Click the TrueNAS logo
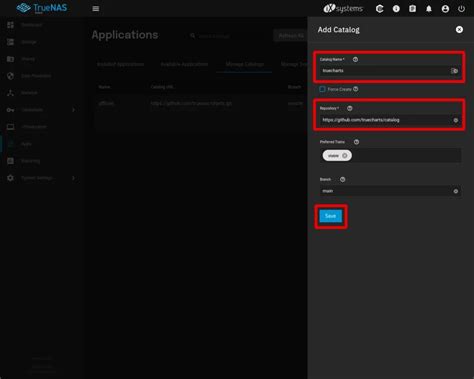Screen dimensions: 474x379 coord(42,8)
